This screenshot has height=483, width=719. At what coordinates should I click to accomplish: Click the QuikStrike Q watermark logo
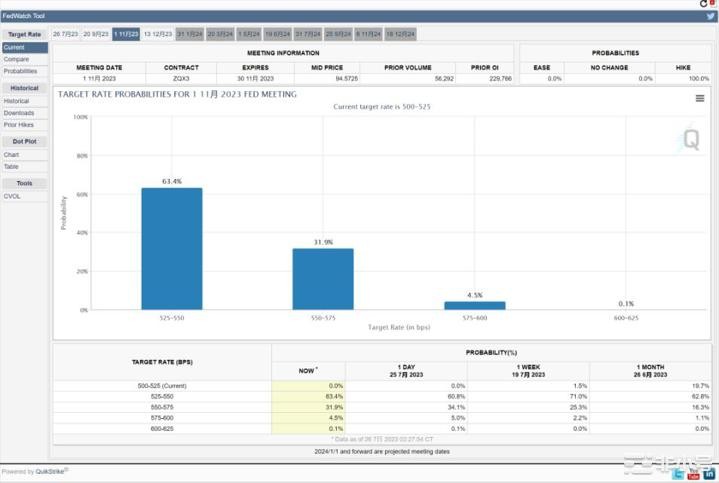click(x=689, y=138)
